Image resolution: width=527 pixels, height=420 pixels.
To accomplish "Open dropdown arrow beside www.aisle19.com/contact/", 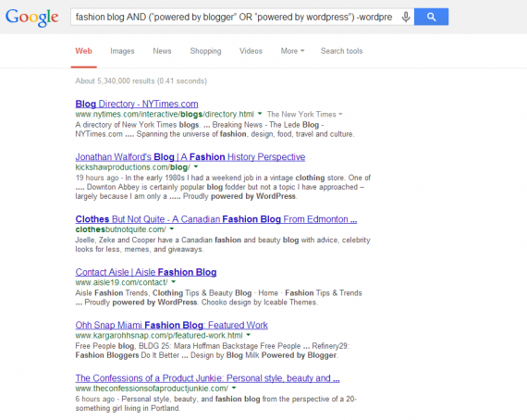I will [174, 282].
